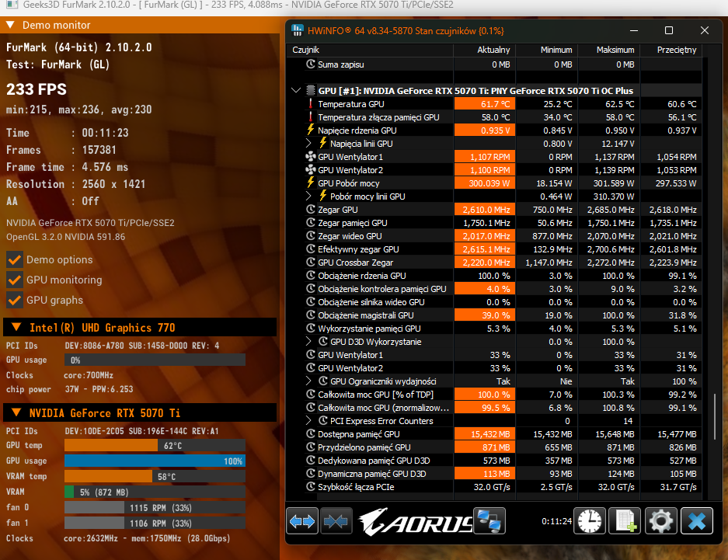This screenshot has width=728, height=560.
Task: Click the HWiNFO title bar app icon
Action: [297, 30]
